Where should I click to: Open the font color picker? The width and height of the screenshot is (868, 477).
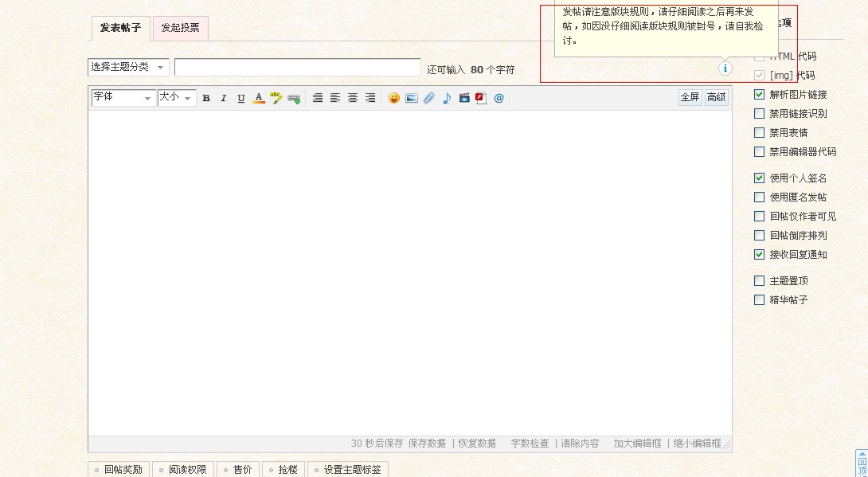coord(259,98)
